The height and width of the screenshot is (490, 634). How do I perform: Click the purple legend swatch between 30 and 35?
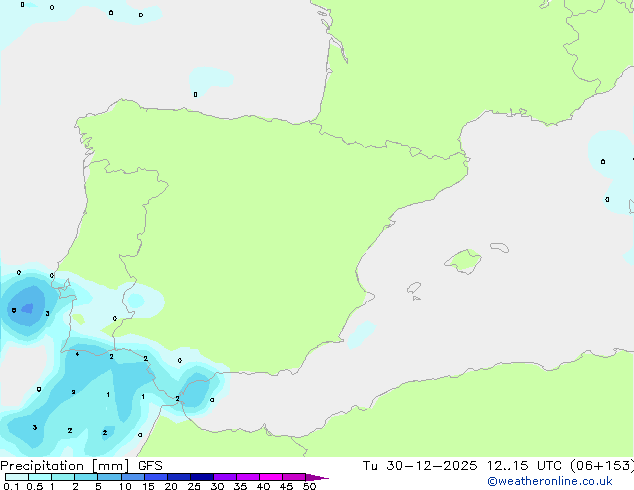coord(225,477)
